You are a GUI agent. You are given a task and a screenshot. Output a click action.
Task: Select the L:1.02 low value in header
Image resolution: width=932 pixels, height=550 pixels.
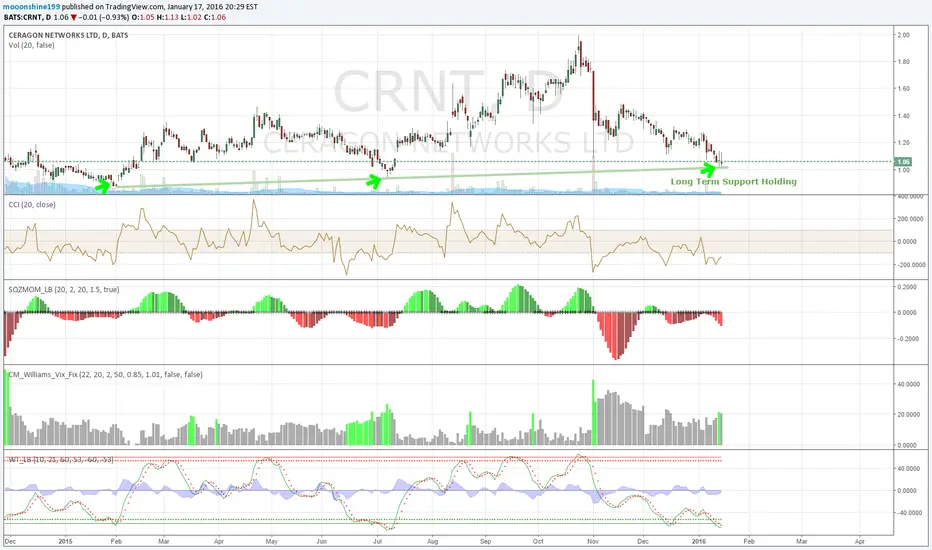[x=191, y=17]
